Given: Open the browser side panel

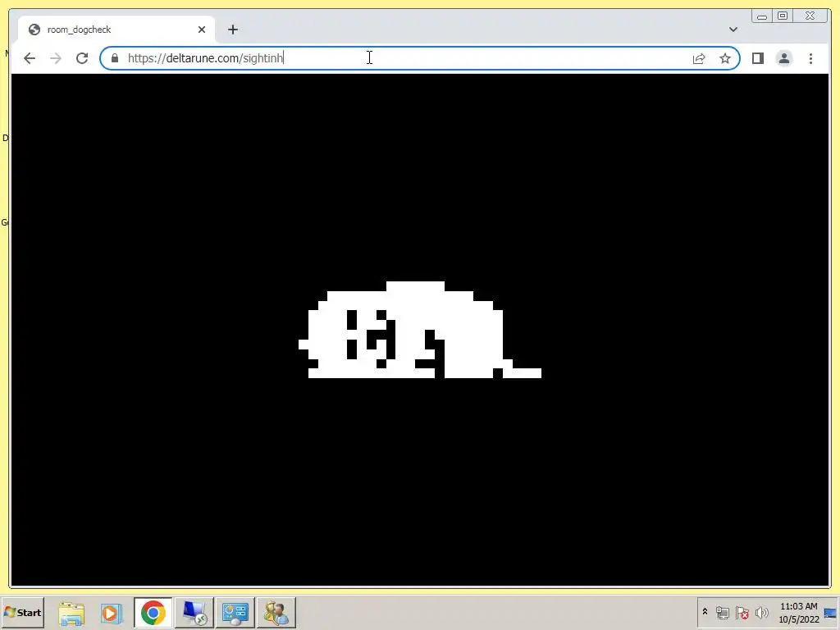Looking at the screenshot, I should pos(757,58).
